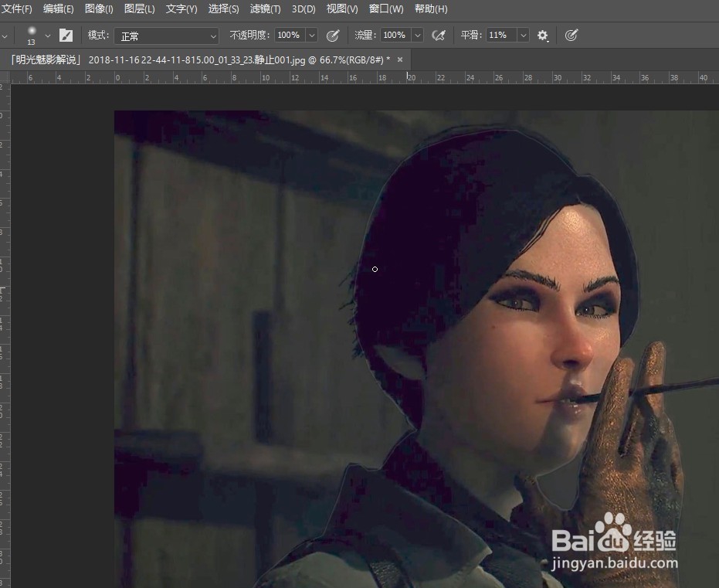Screen dimensions: 719x588
Task: Expand the 平滑 slider arrow
Action: tap(523, 36)
